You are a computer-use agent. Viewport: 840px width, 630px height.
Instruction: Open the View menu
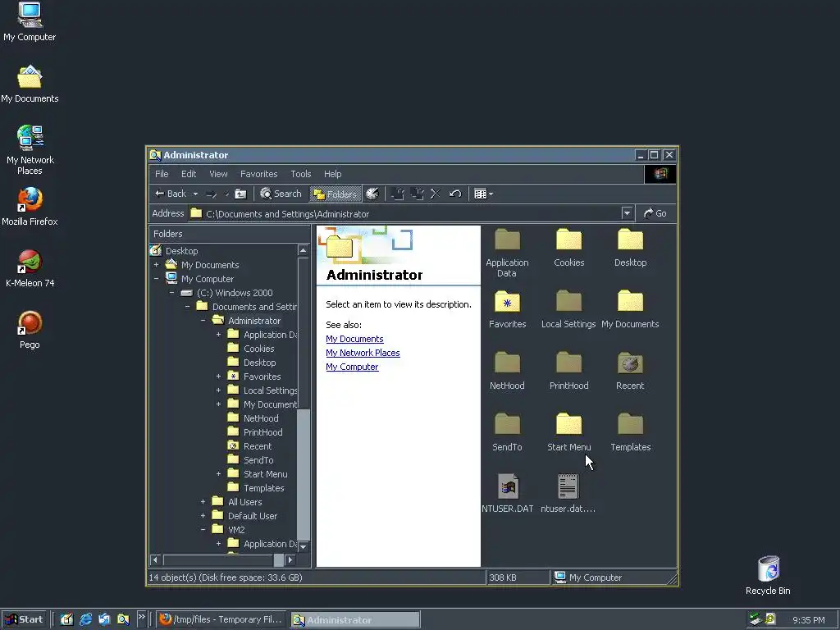click(218, 174)
